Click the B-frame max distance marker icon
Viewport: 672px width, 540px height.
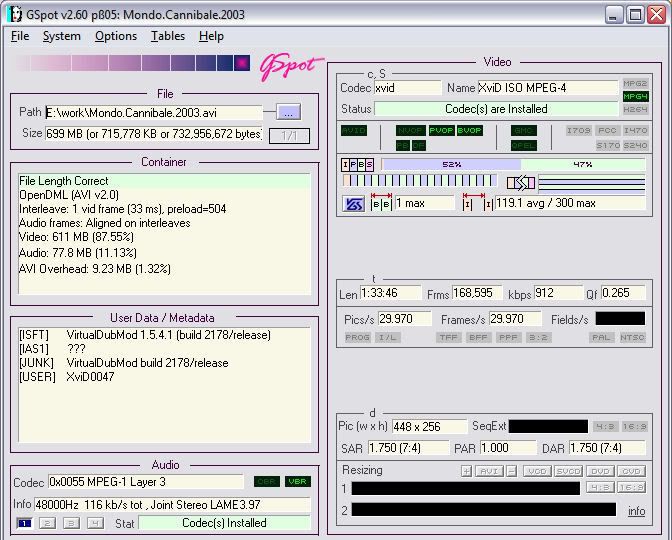point(381,202)
